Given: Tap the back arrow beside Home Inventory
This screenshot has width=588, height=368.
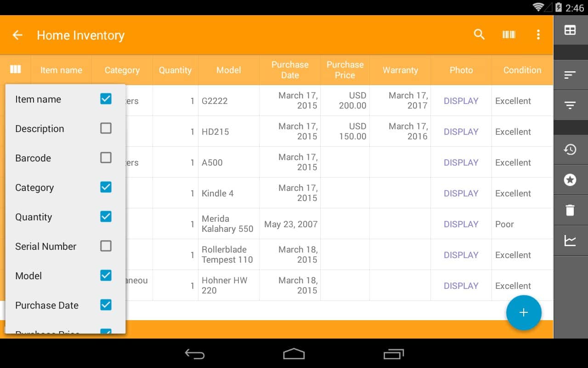Looking at the screenshot, I should coord(17,35).
